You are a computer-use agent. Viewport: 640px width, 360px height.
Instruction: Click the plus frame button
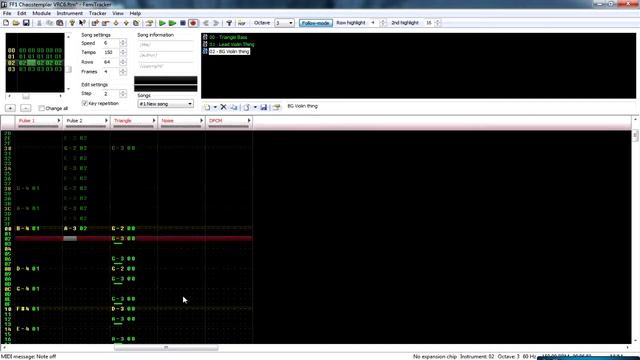tap(10, 108)
